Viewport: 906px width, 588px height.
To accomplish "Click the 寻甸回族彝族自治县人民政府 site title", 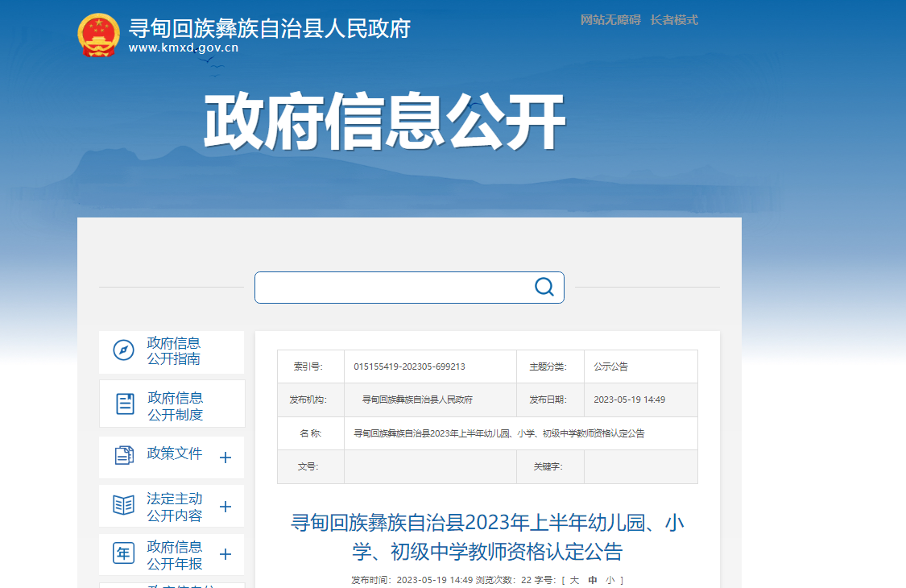I will tap(270, 29).
